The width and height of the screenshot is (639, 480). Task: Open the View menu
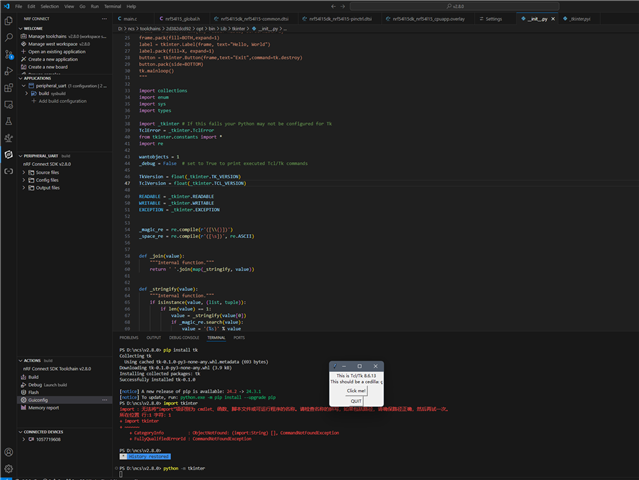tap(69, 6)
